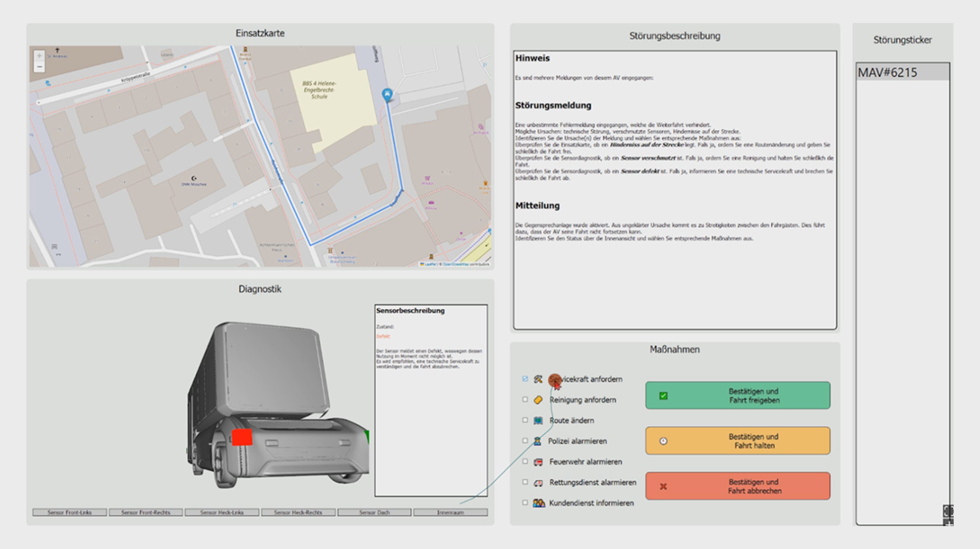Click the ambulance Rettungsdienst icon
Image resolution: width=980 pixels, height=549 pixels.
coord(538,483)
